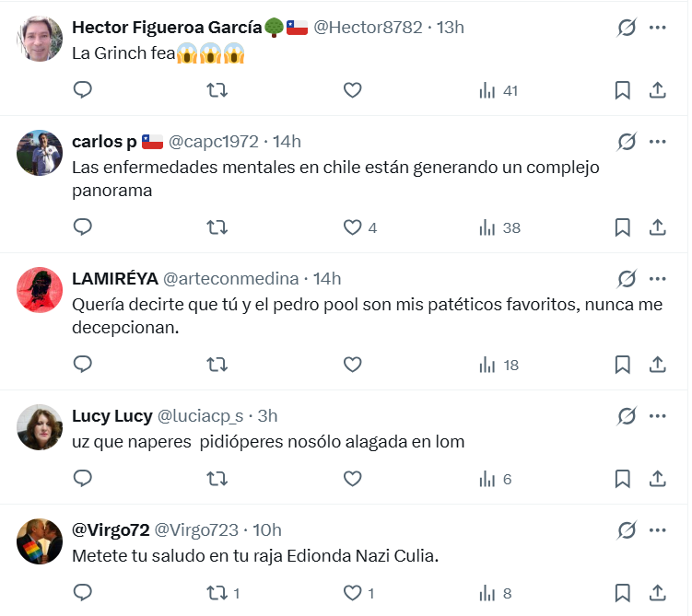692x616 pixels.
Task: Expand more menu on @Virgo72's tweet
Action: (x=657, y=529)
